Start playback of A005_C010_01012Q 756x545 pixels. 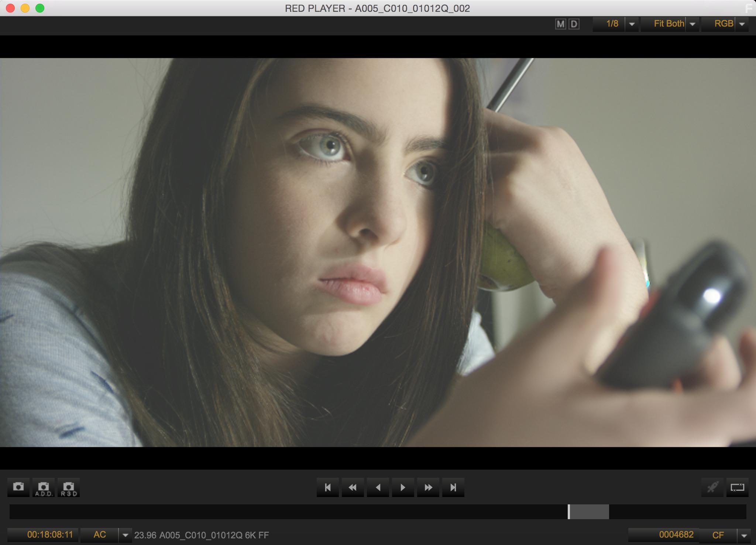click(x=403, y=487)
